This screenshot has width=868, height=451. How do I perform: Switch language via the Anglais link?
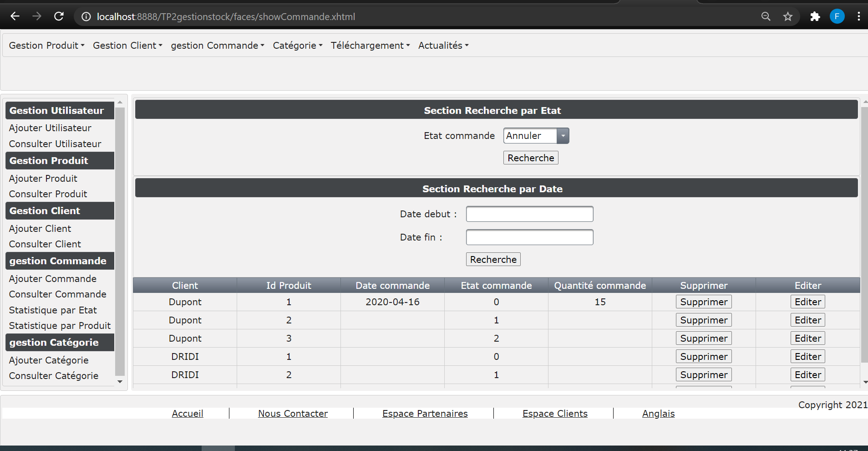[658, 414]
